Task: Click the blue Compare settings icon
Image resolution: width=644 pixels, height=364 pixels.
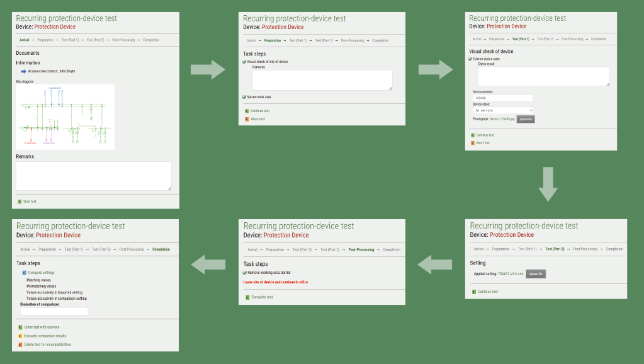Action: (x=24, y=273)
